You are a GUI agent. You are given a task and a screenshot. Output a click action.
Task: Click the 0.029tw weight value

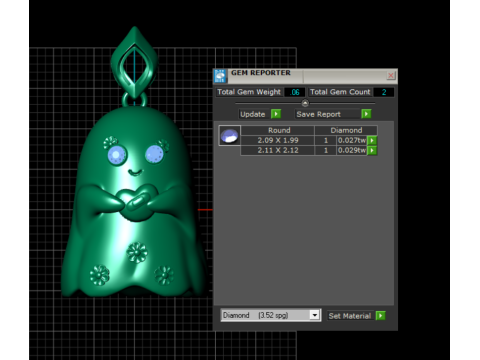click(x=352, y=150)
